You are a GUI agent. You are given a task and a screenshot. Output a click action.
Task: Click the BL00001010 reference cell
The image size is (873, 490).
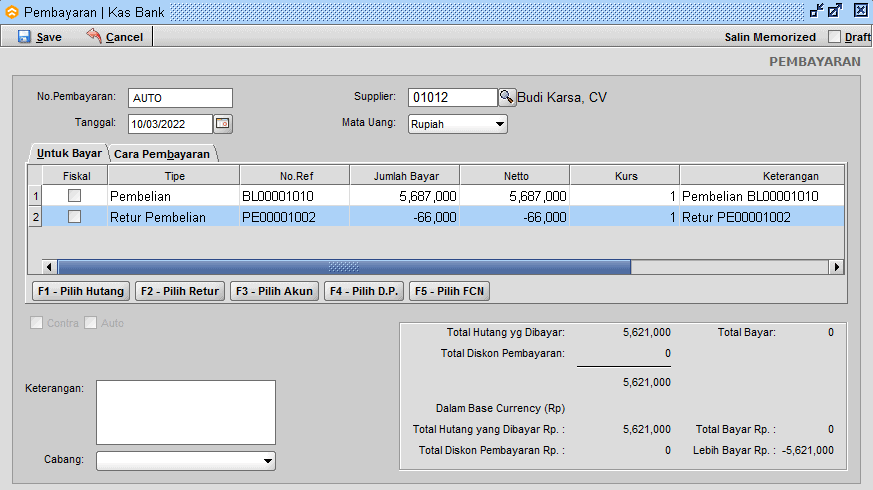(295, 196)
